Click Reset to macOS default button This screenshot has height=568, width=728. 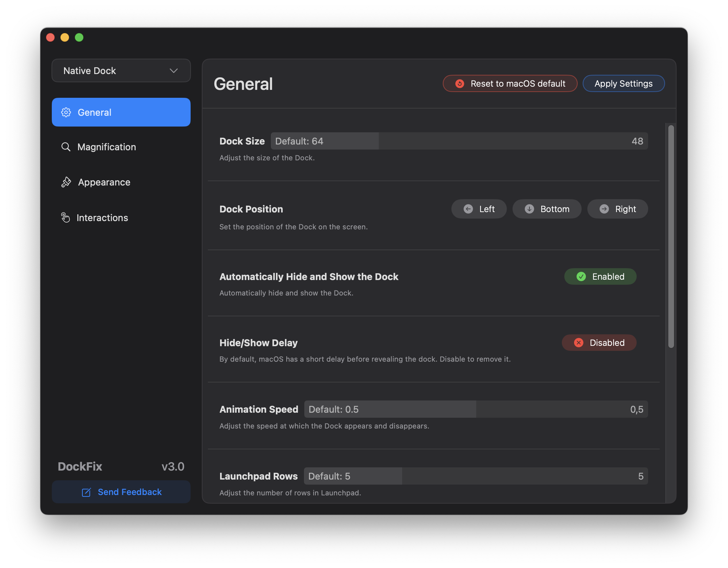pyautogui.click(x=510, y=84)
